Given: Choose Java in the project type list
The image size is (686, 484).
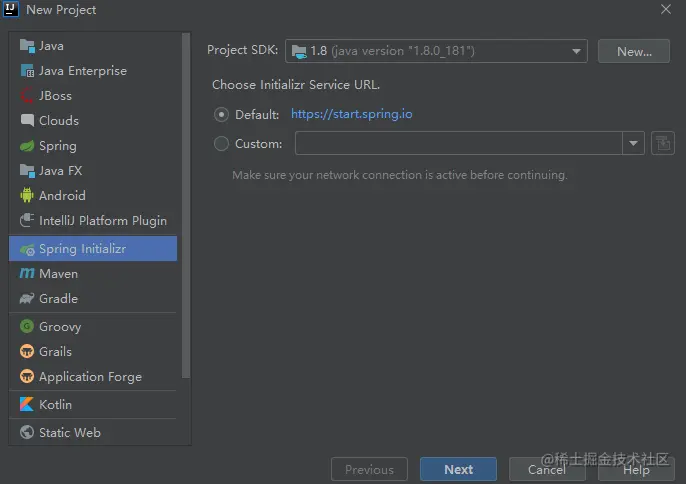Looking at the screenshot, I should [x=93, y=46].
